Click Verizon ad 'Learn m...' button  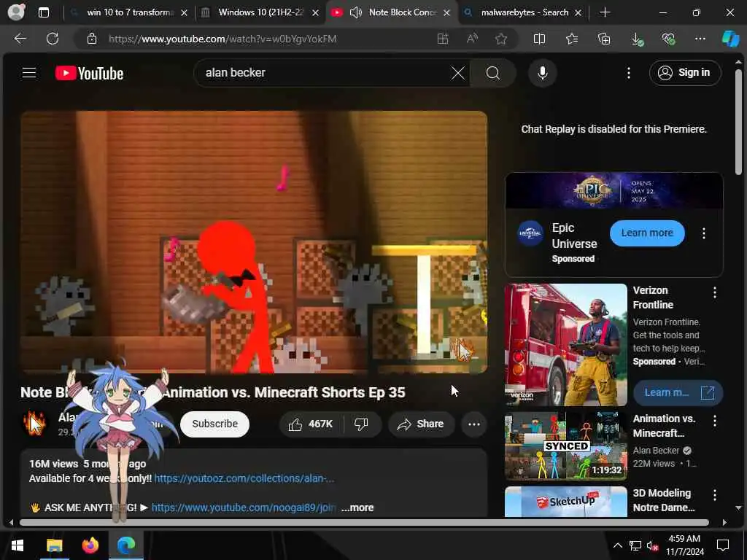pos(678,392)
